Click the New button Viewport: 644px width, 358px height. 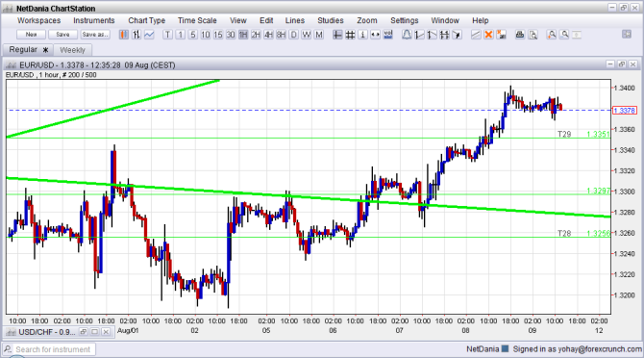[31, 35]
